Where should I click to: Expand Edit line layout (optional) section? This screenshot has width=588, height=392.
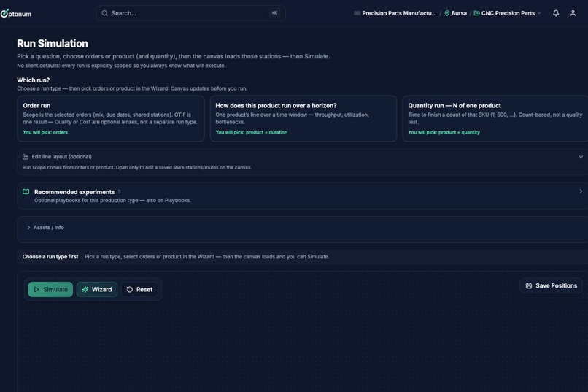[x=302, y=162]
